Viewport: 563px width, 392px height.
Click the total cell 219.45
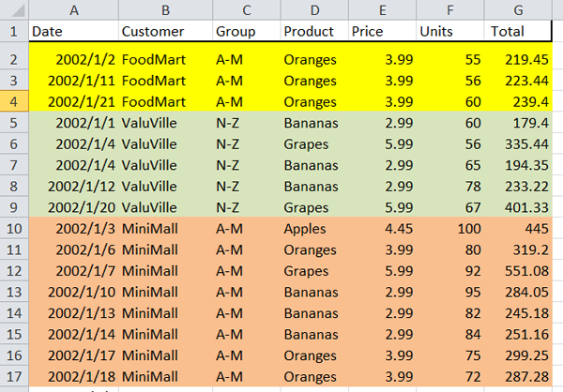click(517, 59)
